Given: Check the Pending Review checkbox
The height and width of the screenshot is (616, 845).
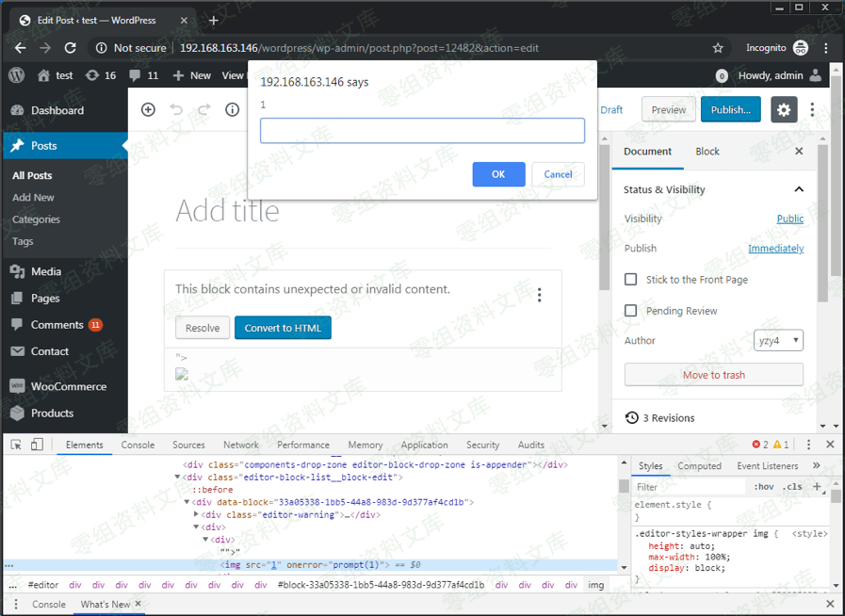Looking at the screenshot, I should tap(631, 311).
